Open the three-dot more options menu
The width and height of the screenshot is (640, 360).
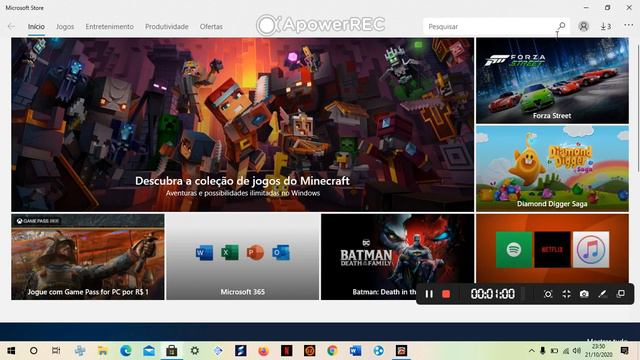[629, 25]
